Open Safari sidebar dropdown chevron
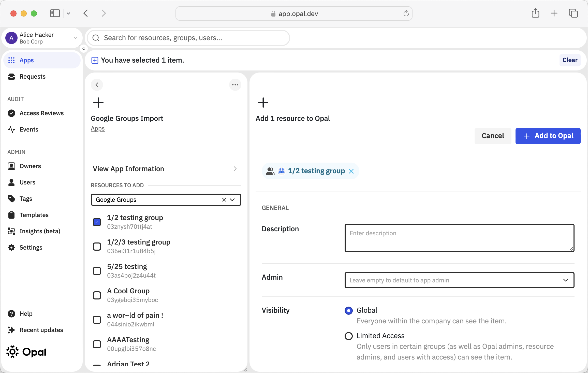 point(68,13)
